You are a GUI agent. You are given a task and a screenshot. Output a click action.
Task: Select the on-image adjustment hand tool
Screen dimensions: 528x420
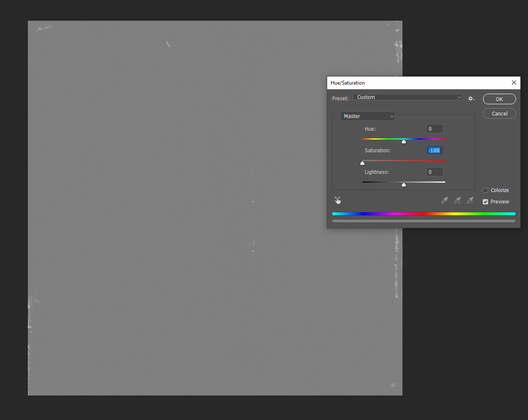(x=338, y=200)
